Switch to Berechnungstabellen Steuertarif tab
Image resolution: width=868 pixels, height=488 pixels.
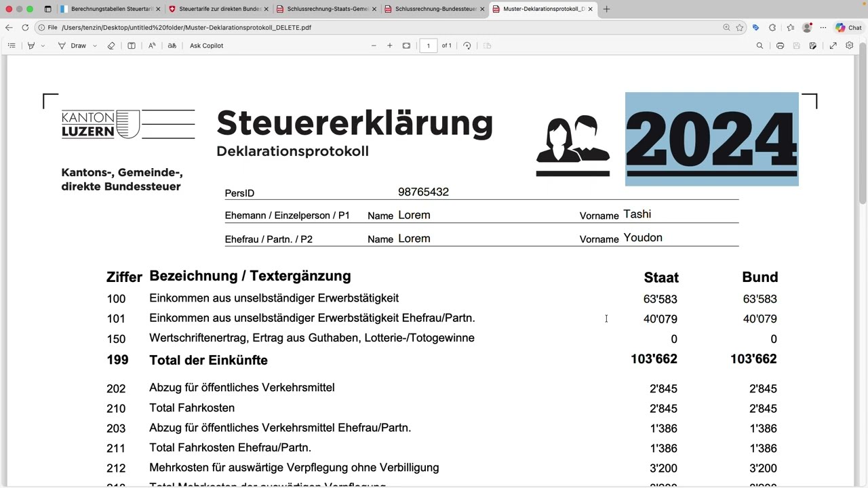[x=109, y=9]
